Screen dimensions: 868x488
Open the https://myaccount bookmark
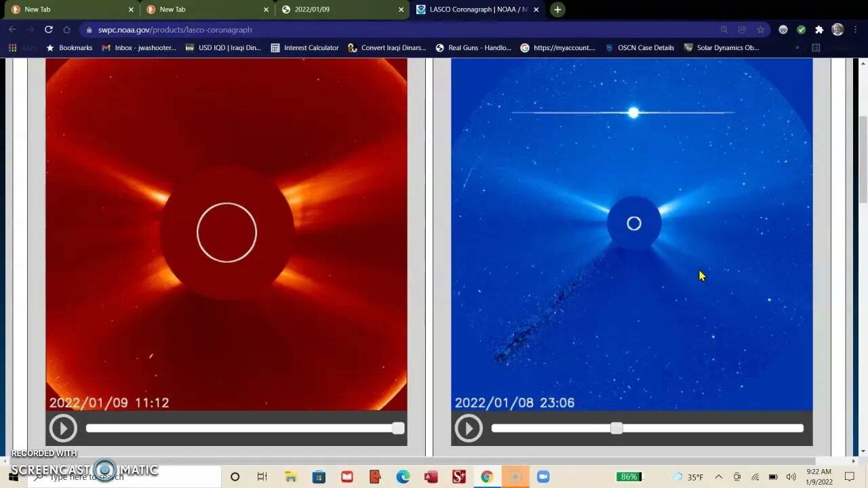pos(557,48)
